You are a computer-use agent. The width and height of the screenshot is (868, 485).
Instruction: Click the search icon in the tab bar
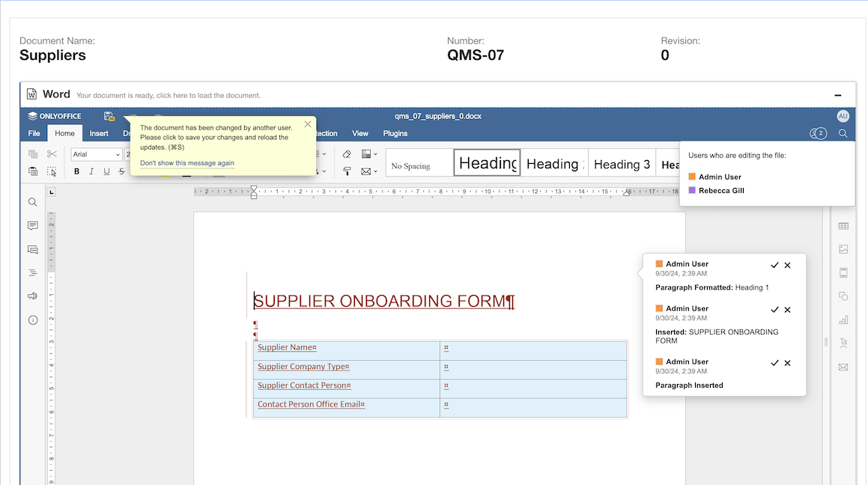pos(843,133)
